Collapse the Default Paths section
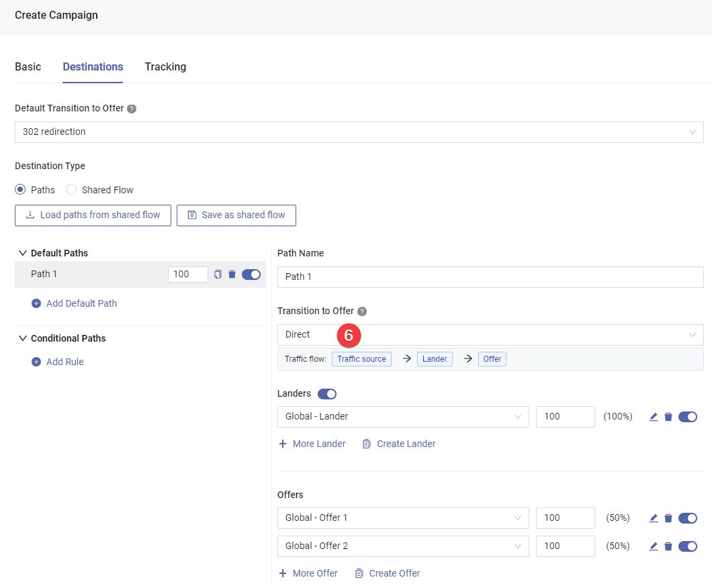712x588 pixels. point(23,253)
